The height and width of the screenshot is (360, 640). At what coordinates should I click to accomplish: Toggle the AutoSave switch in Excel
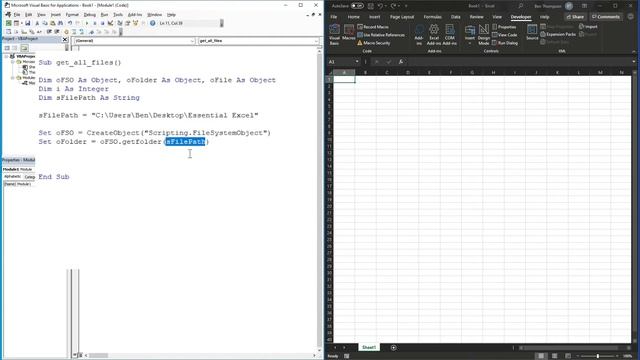tap(357, 6)
